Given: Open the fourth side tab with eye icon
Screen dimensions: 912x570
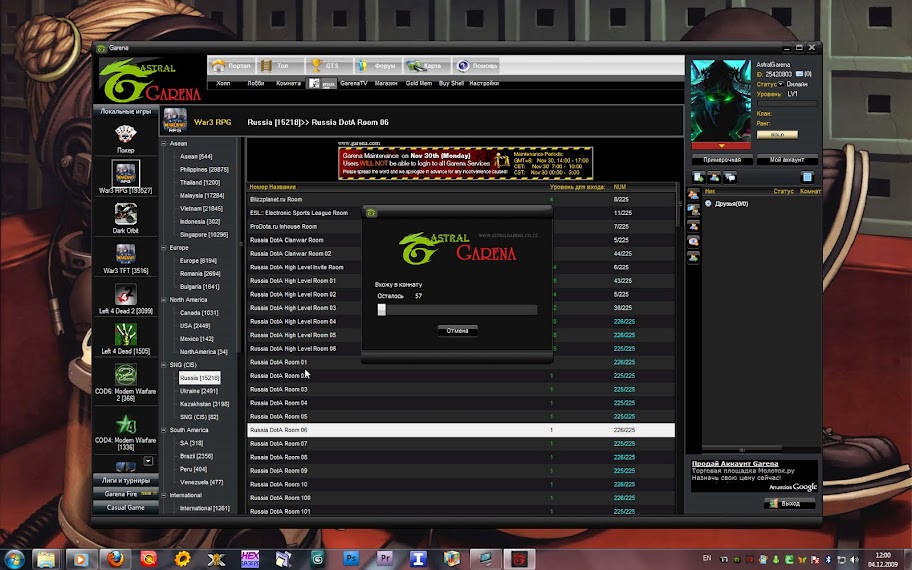Looking at the screenshot, I should [693, 241].
